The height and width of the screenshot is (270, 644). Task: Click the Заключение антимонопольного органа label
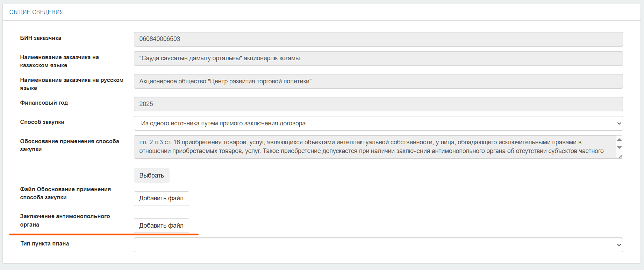click(x=65, y=220)
